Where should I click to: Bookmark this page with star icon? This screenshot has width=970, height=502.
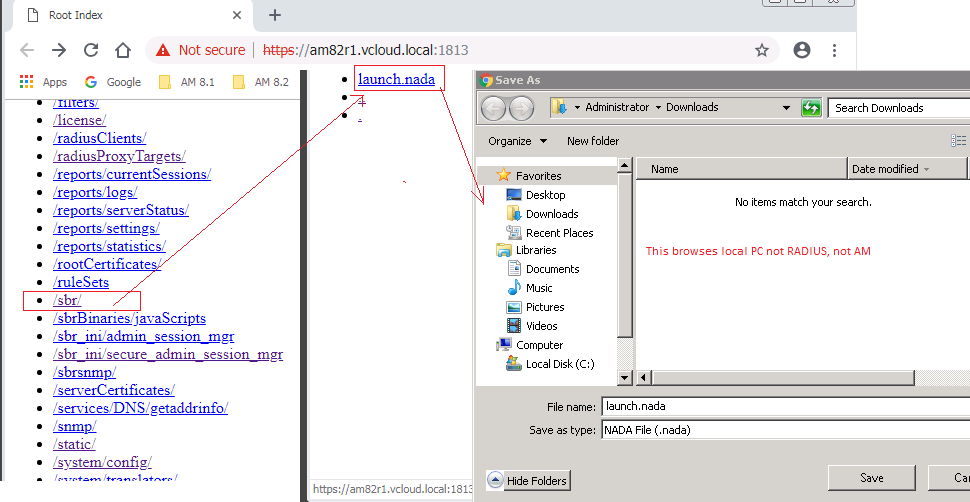[x=762, y=50]
